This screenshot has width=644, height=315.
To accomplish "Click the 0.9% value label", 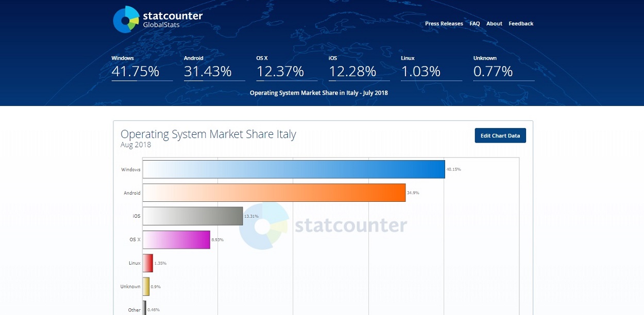I will click(x=156, y=287).
